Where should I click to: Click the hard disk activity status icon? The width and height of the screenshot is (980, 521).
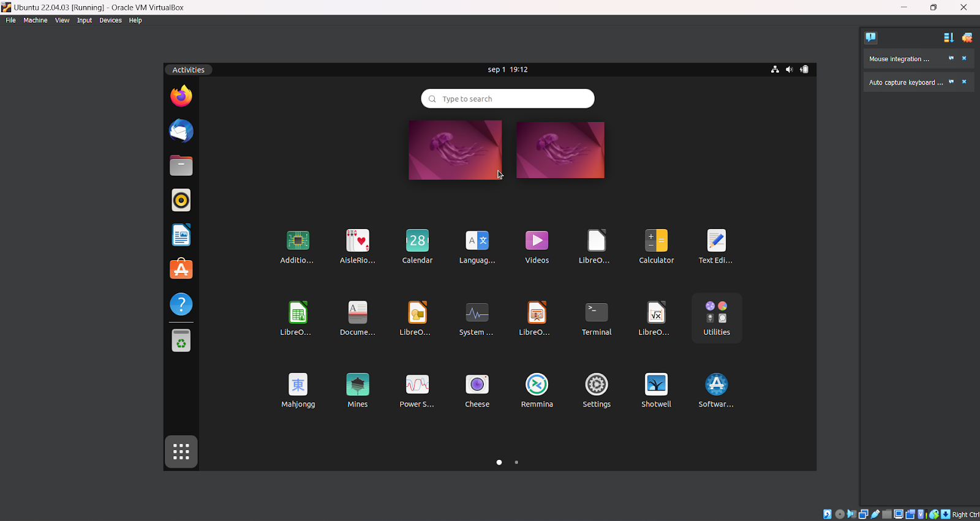click(x=827, y=514)
